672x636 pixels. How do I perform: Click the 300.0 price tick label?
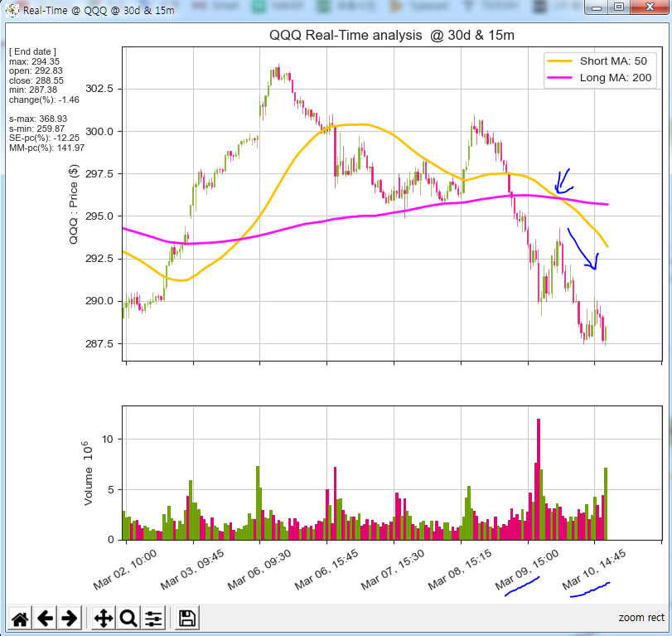99,131
